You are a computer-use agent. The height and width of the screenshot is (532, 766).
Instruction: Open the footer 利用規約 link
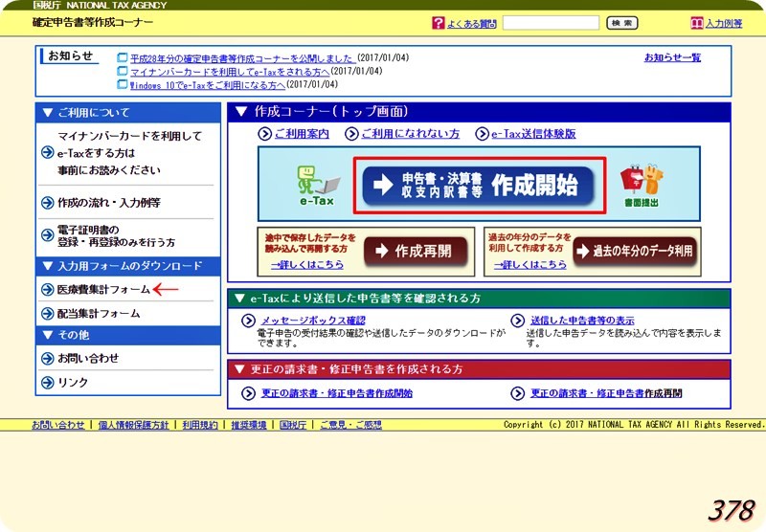click(x=200, y=425)
